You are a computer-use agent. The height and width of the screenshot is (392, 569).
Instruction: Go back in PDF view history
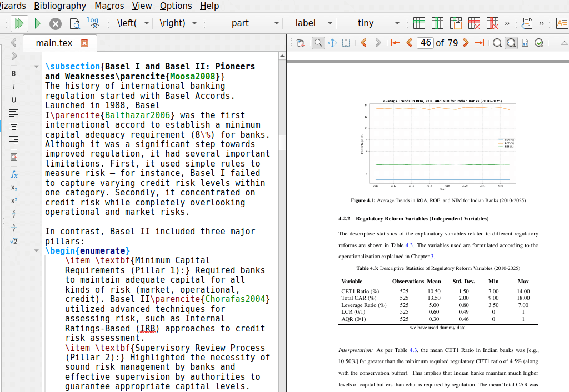click(363, 43)
